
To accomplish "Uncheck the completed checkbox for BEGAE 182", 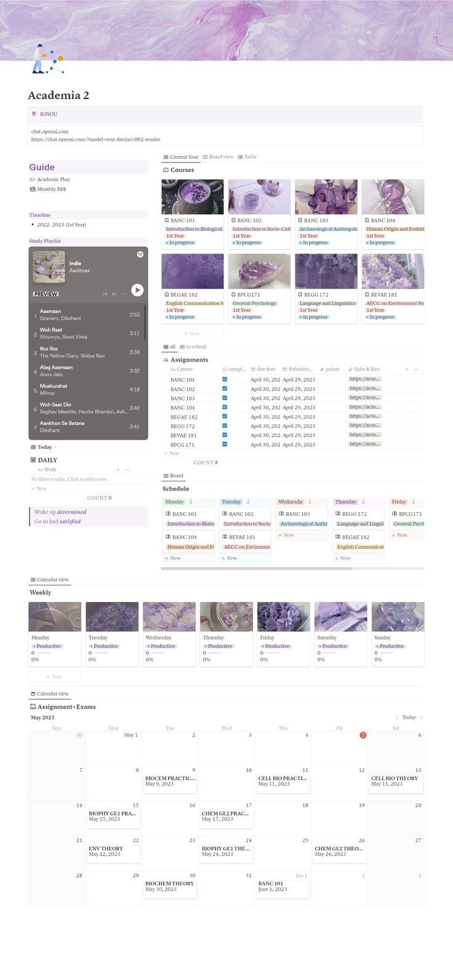I will click(x=225, y=416).
